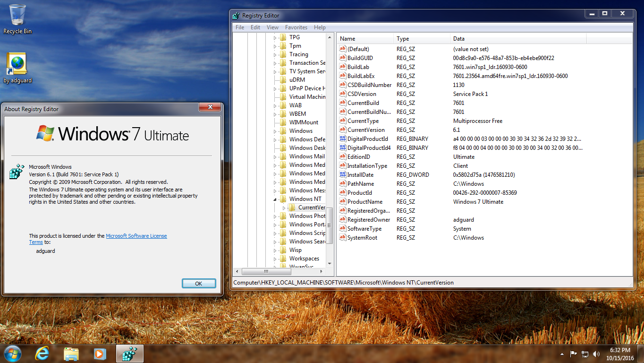
Task: Close the About Registry Editor dialog
Action: click(x=210, y=107)
